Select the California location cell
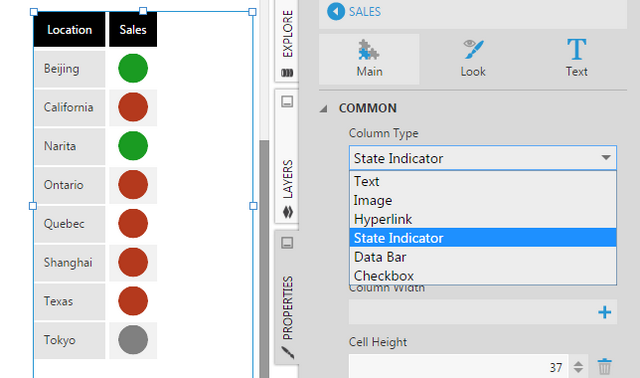 point(70,107)
